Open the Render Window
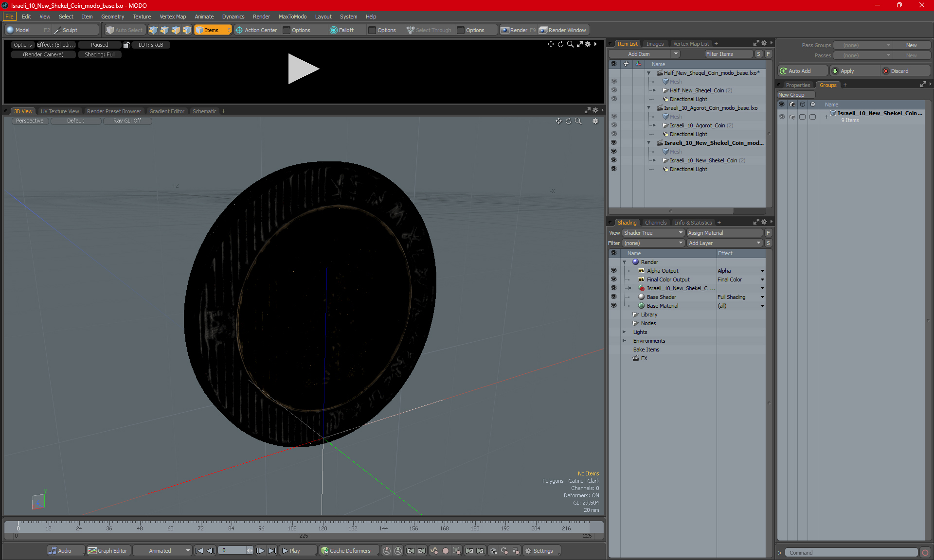 pyautogui.click(x=563, y=30)
